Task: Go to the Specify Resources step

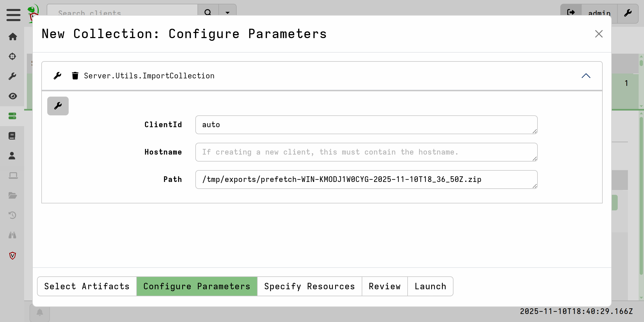Action: 309,286
